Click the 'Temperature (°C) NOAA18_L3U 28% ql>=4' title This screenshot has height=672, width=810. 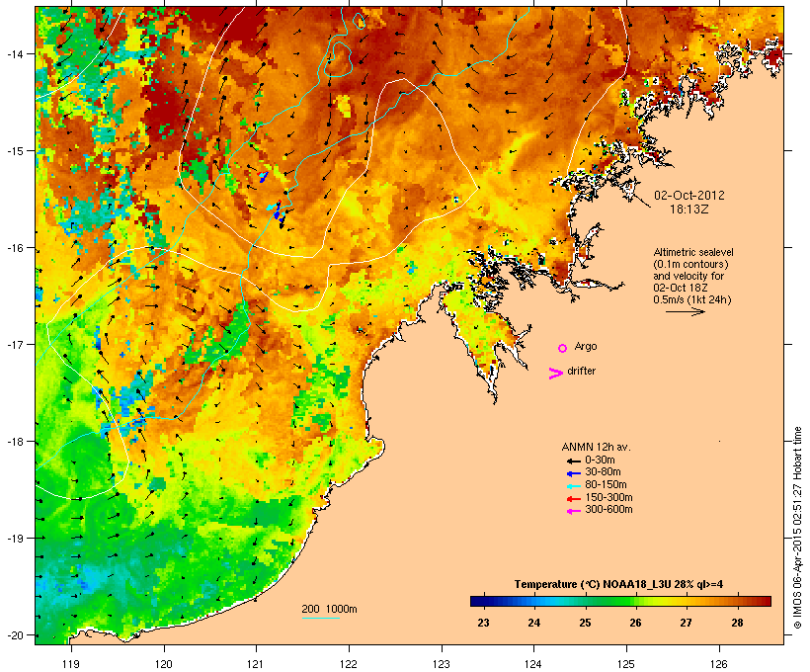click(618, 584)
